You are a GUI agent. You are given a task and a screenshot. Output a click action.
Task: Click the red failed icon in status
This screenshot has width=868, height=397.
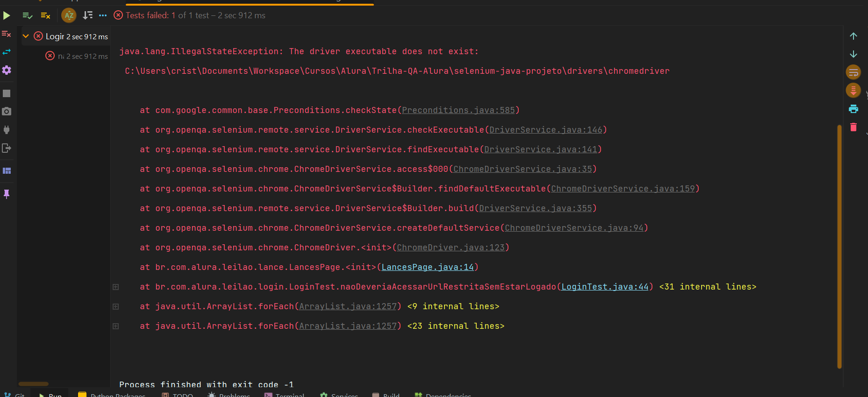tap(118, 15)
